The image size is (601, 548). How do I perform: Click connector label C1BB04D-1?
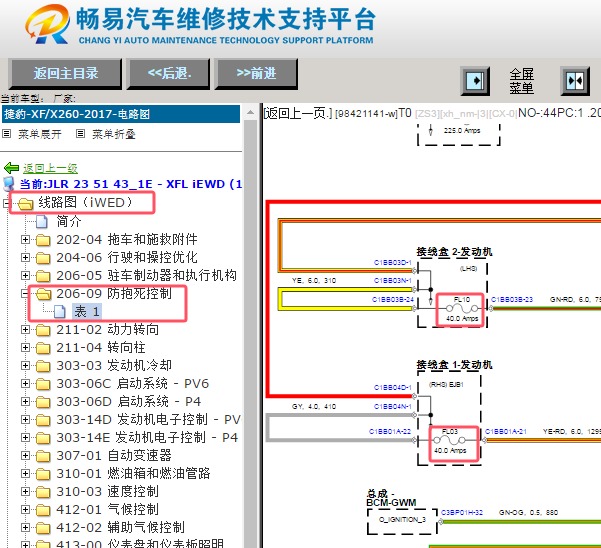392,387
